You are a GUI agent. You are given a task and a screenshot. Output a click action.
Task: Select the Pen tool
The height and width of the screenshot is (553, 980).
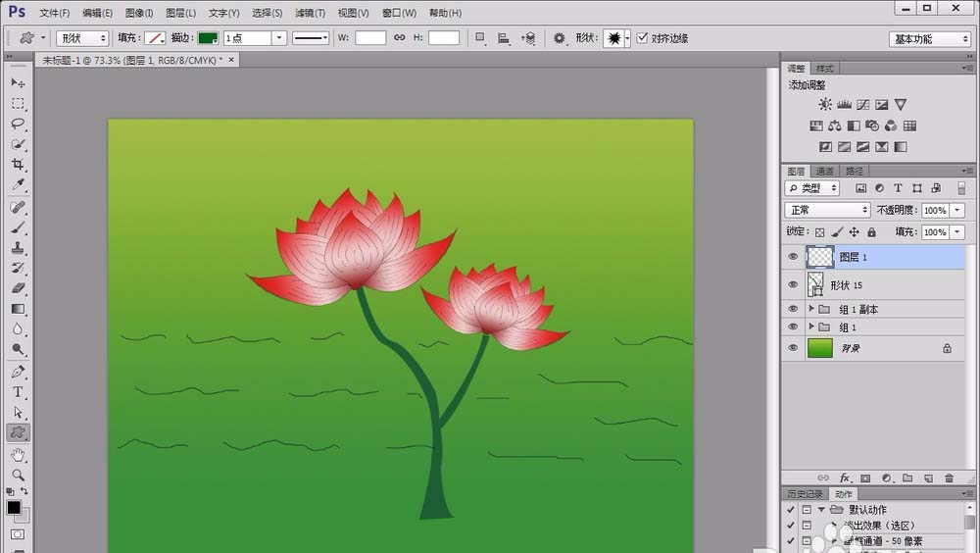[18, 372]
